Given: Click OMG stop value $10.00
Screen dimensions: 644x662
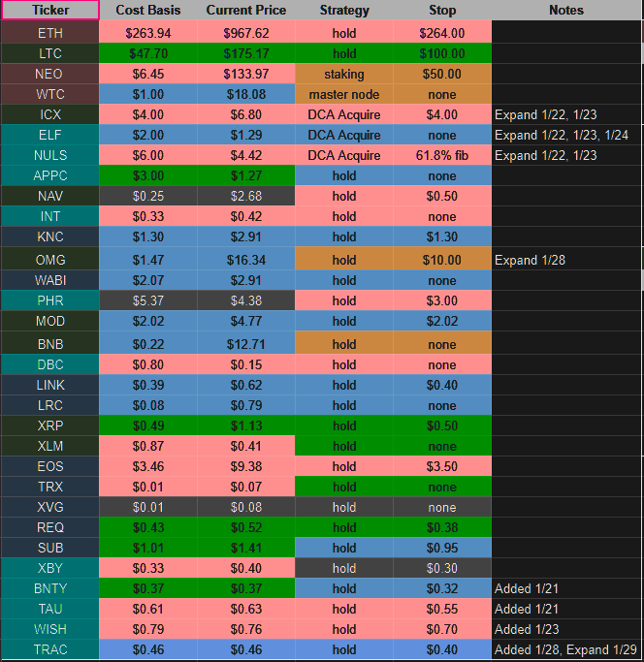Looking at the screenshot, I should tap(442, 260).
